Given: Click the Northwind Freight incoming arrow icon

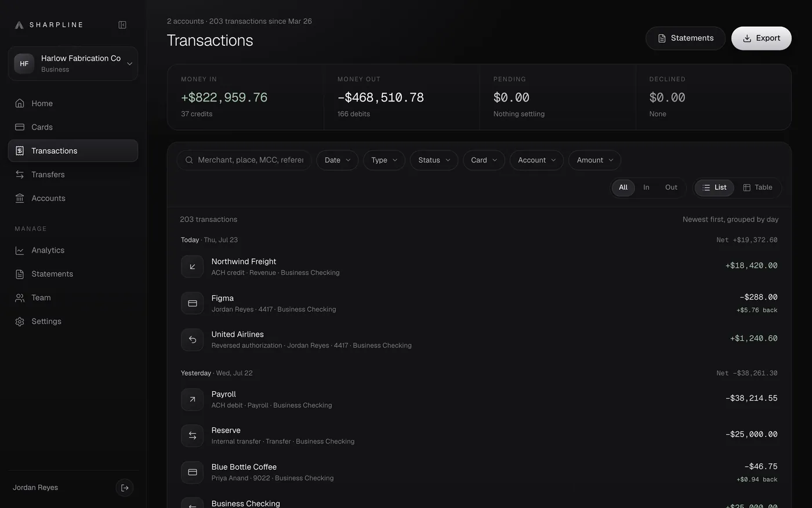Looking at the screenshot, I should (x=192, y=266).
